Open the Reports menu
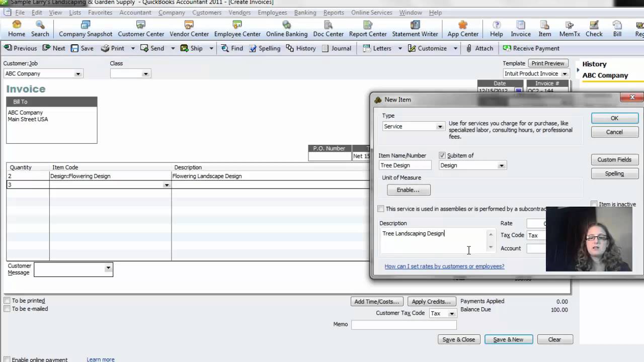The height and width of the screenshot is (362, 644). (334, 13)
